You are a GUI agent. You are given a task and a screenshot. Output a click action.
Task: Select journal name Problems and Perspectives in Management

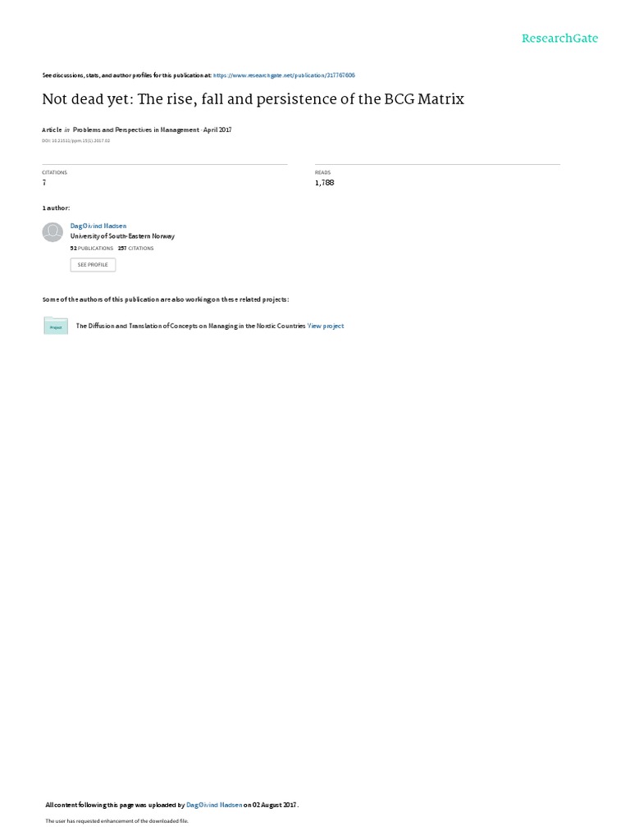[136, 130]
